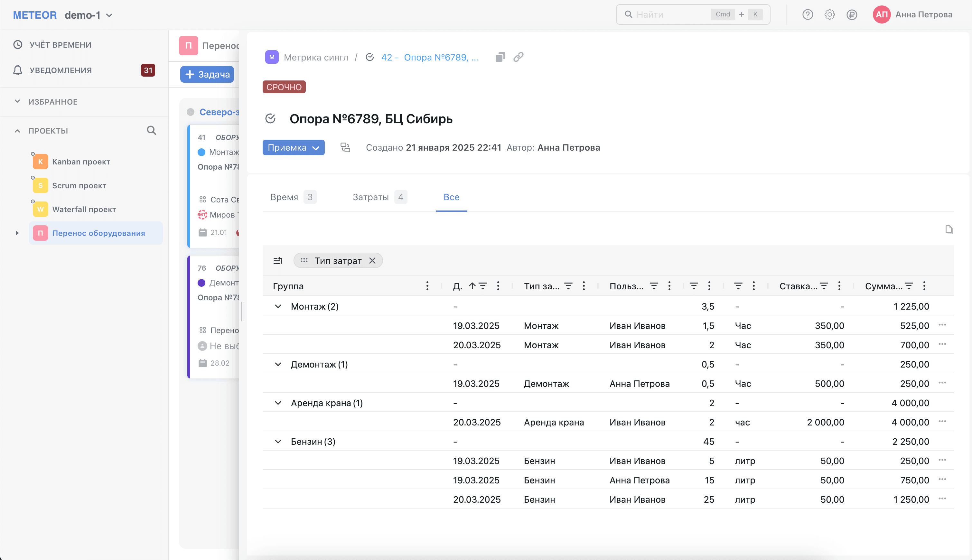
Task: Toggle task completion circle beside Опора №6789 title
Action: tap(270, 118)
